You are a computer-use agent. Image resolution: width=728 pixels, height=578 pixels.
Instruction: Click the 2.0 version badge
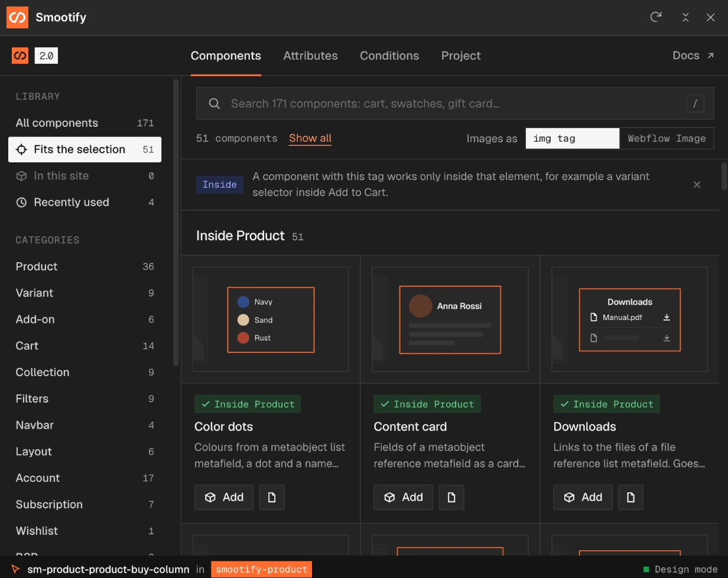(46, 55)
